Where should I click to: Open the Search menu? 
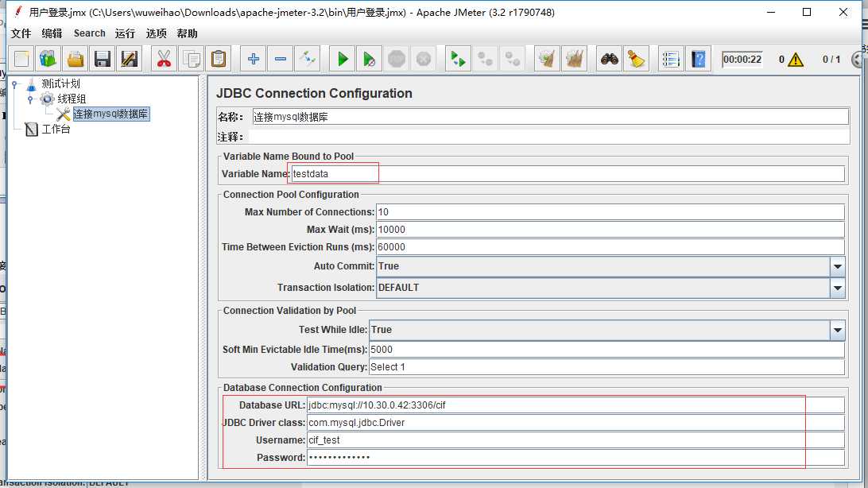point(89,33)
